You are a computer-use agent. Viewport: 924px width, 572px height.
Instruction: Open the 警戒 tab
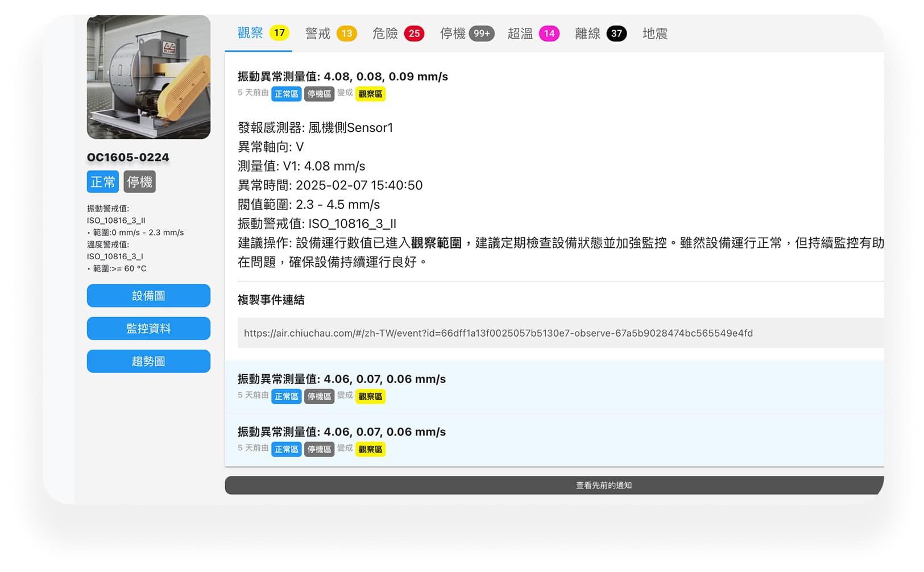pyautogui.click(x=318, y=34)
